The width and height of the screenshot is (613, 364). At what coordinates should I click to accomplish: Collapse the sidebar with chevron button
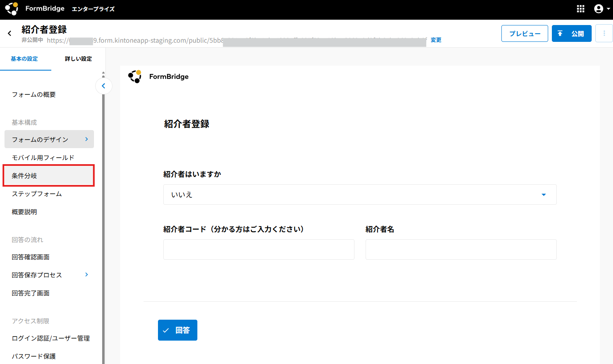(x=103, y=86)
